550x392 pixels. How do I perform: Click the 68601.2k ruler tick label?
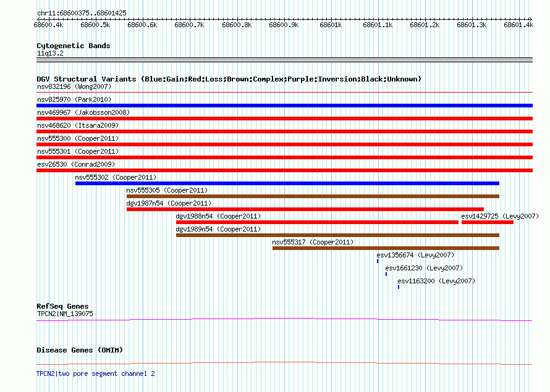tap(425, 25)
